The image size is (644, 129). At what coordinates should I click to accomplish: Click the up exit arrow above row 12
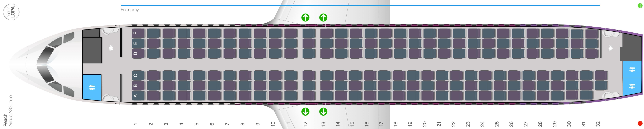[x=305, y=18]
